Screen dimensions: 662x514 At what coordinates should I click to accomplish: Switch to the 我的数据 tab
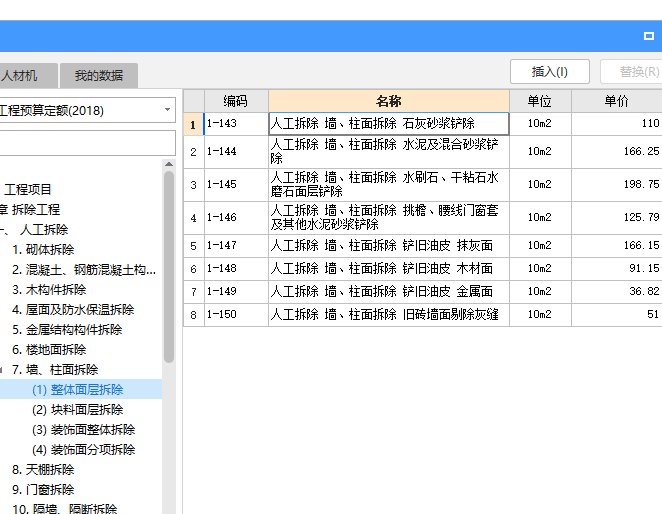pos(99,76)
